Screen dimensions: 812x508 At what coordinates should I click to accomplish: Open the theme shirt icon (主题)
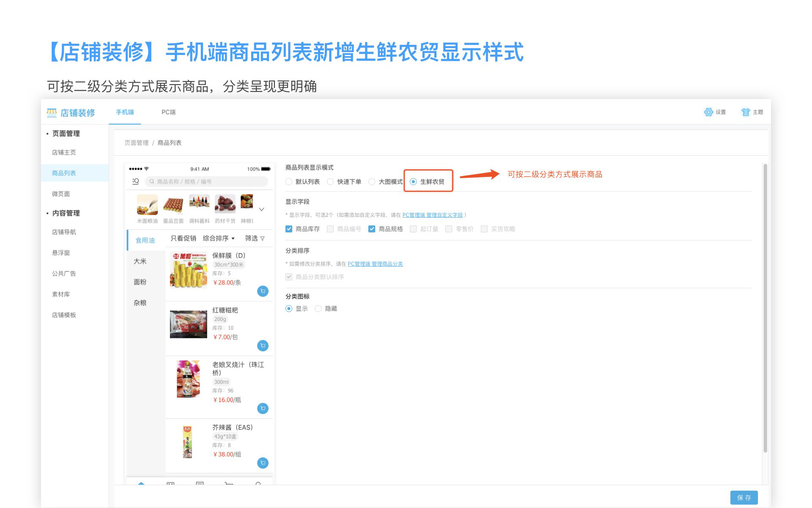746,112
